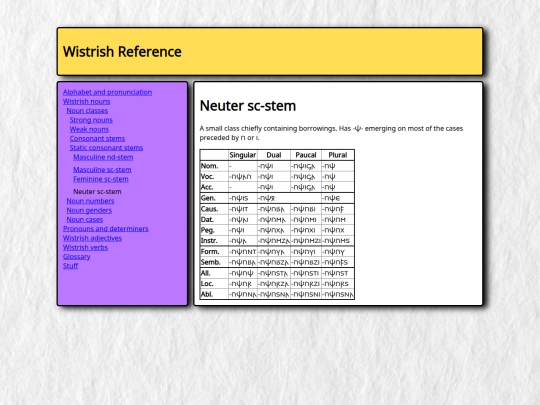
Task: Open Pronouns and determiners link
Action: click(106, 229)
